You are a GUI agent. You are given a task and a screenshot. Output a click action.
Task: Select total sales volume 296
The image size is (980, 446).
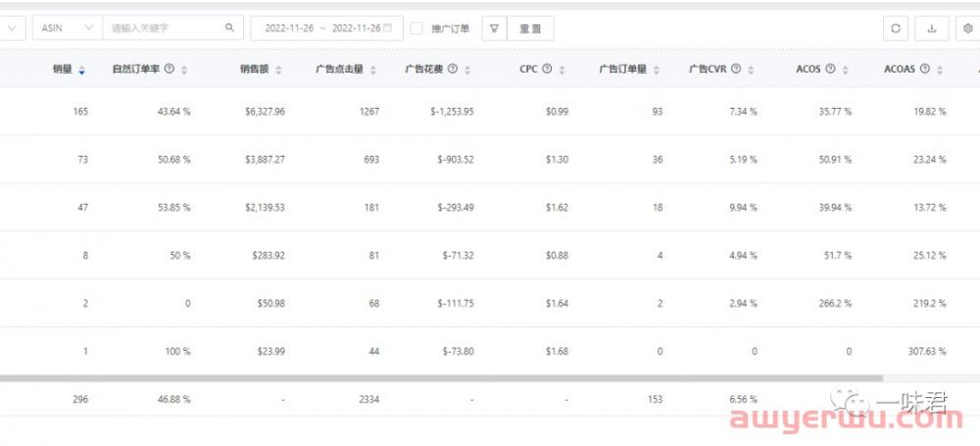click(80, 399)
